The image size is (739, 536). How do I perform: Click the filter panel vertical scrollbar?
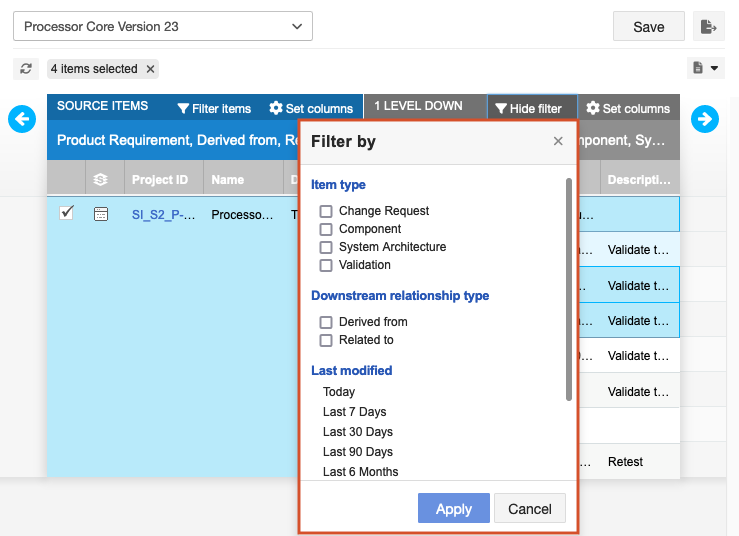pyautogui.click(x=569, y=290)
